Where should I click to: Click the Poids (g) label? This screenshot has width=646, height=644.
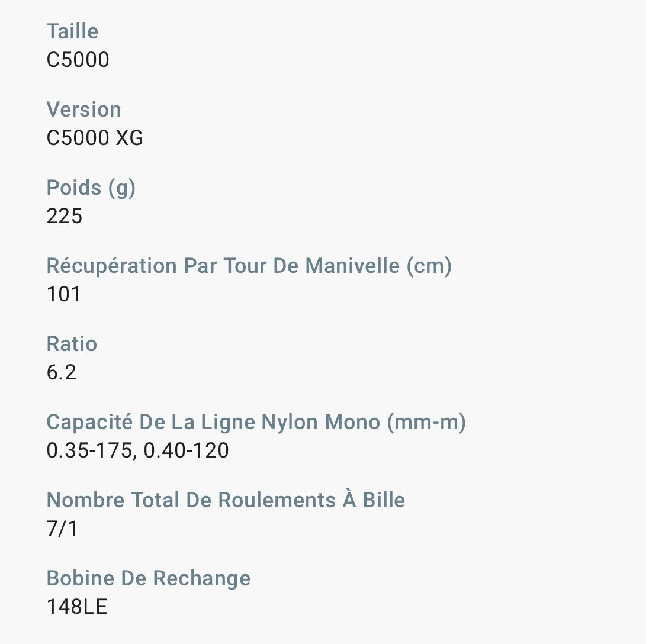tap(91, 188)
